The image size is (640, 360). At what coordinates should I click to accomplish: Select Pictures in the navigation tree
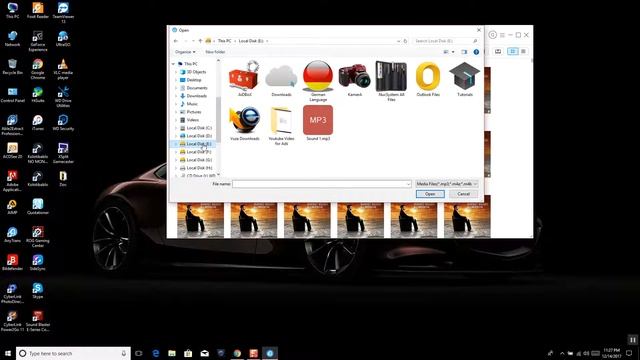pos(193,112)
